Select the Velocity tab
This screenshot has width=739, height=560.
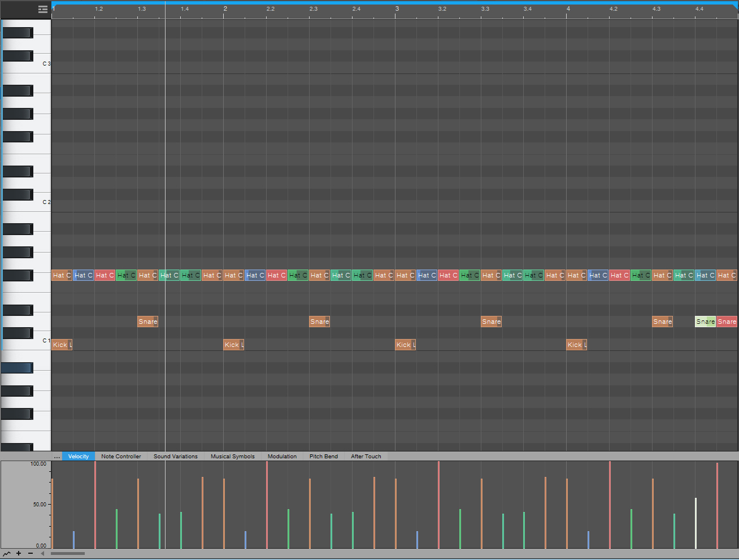click(79, 457)
